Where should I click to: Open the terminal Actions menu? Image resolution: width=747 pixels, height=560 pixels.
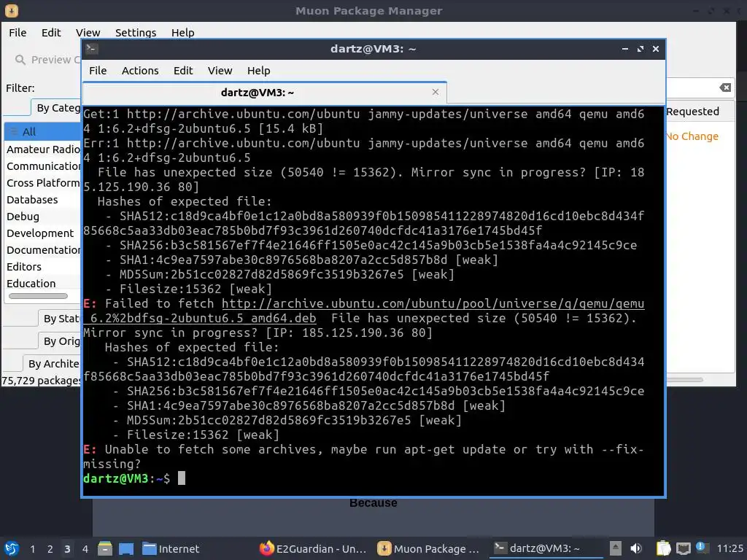(140, 71)
